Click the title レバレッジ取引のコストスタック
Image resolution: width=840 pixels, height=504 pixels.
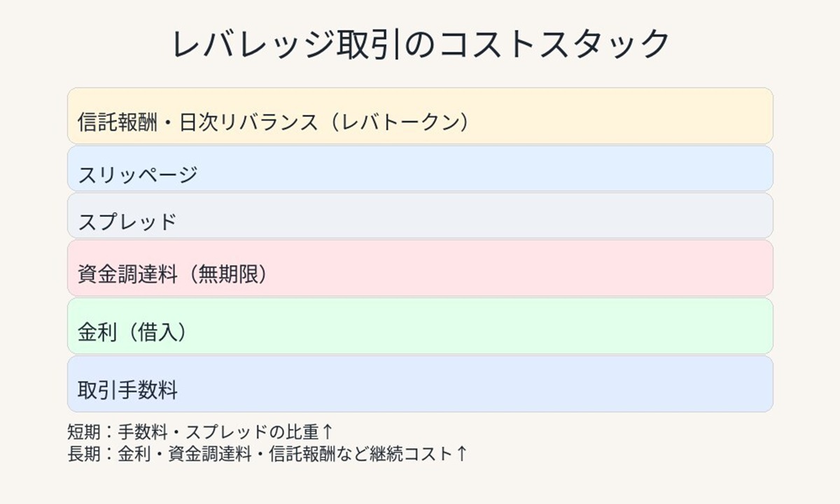420,45
